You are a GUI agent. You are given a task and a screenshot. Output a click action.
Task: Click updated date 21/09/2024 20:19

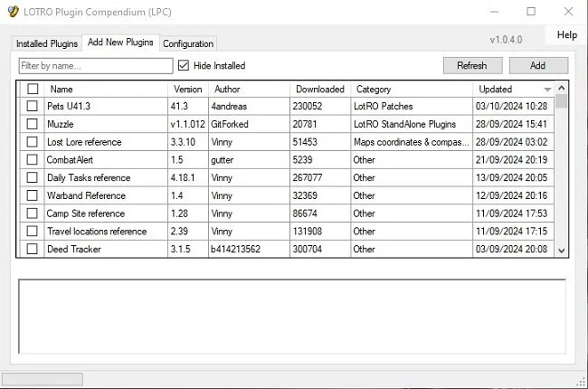pyautogui.click(x=511, y=160)
